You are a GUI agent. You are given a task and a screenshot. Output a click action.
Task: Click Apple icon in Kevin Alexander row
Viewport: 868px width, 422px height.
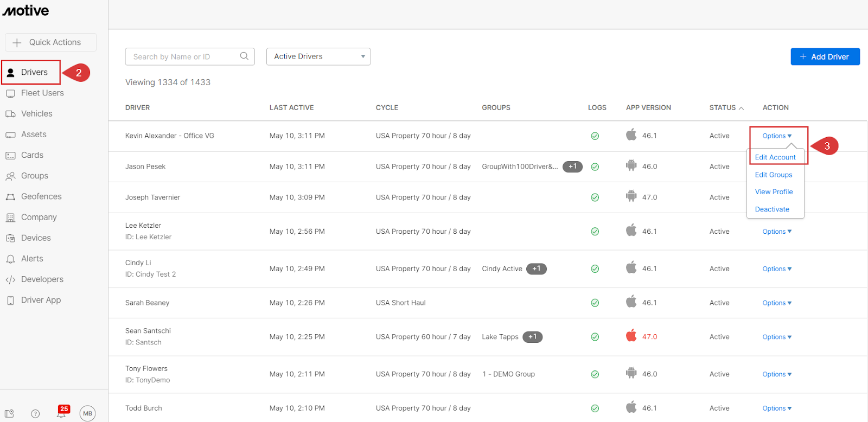pyautogui.click(x=631, y=135)
